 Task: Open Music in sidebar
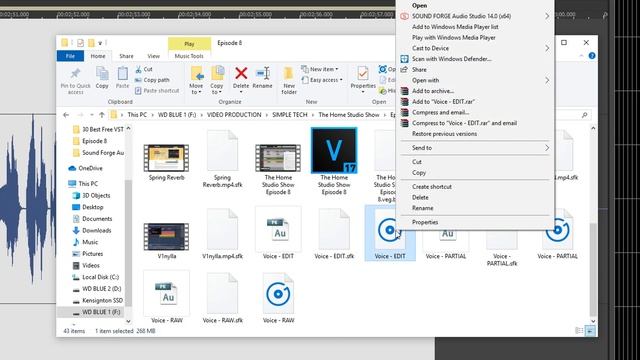tap(85, 242)
